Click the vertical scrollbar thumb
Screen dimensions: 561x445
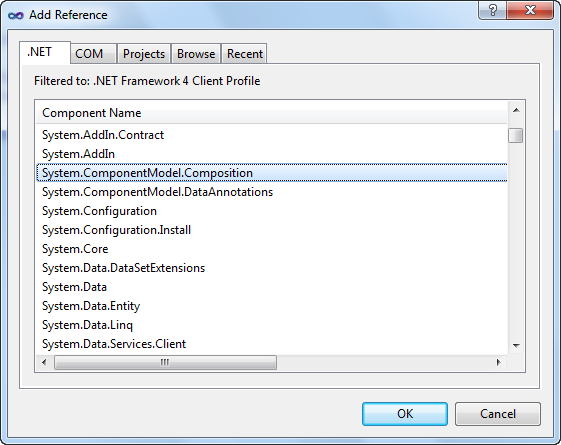point(516,136)
